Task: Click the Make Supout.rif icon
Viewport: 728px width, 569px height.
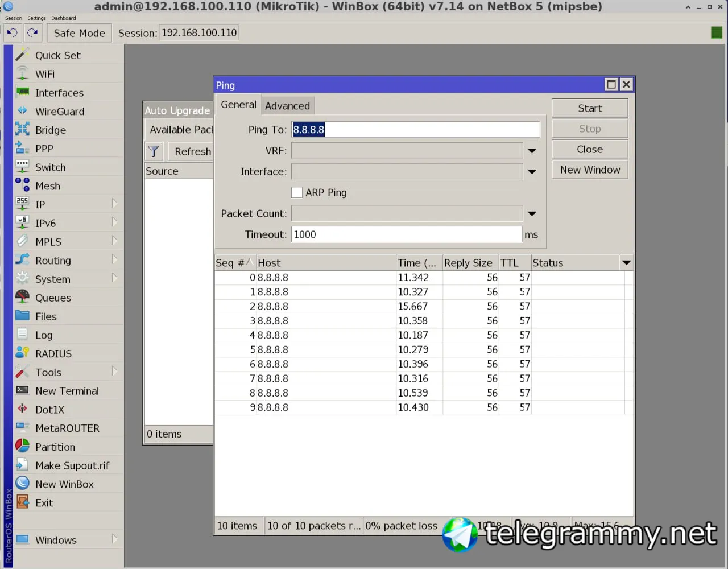Action: (x=22, y=465)
